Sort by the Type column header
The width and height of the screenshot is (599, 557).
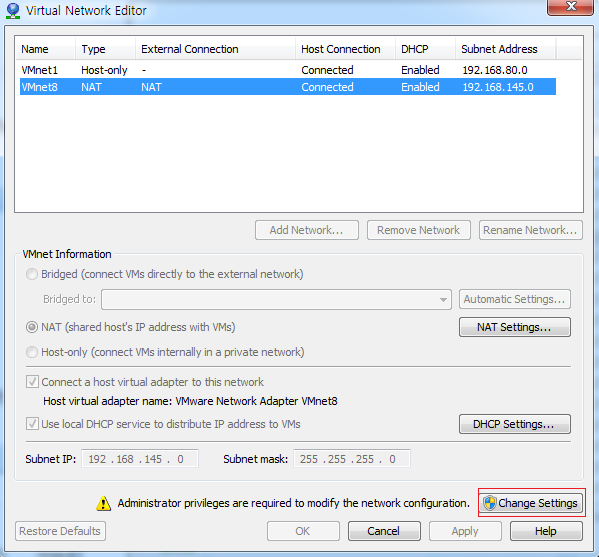tap(105, 49)
